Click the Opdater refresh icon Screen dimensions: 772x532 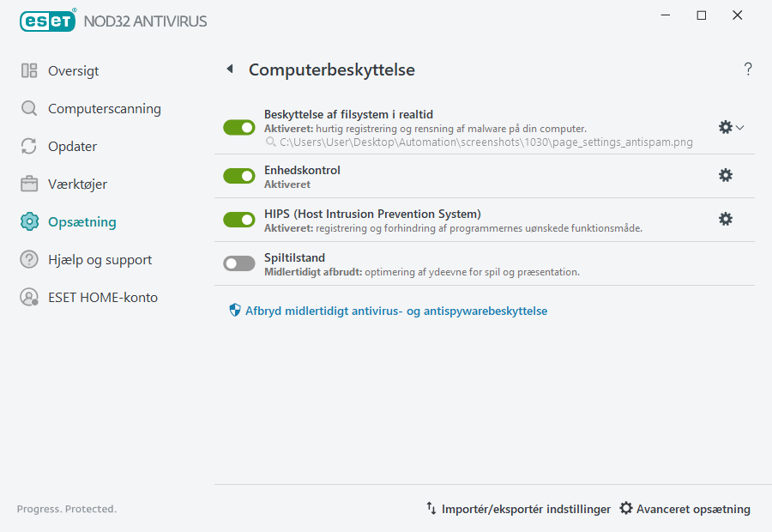click(29, 146)
